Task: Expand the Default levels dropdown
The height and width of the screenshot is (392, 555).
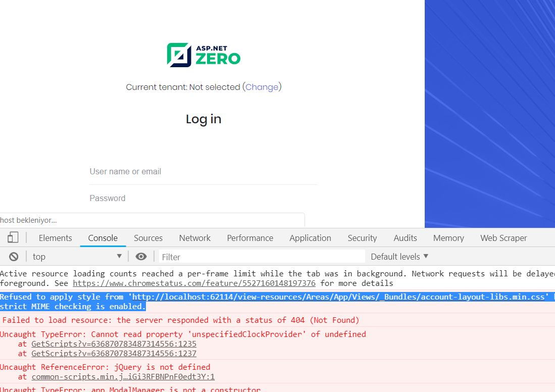Action: (x=399, y=257)
